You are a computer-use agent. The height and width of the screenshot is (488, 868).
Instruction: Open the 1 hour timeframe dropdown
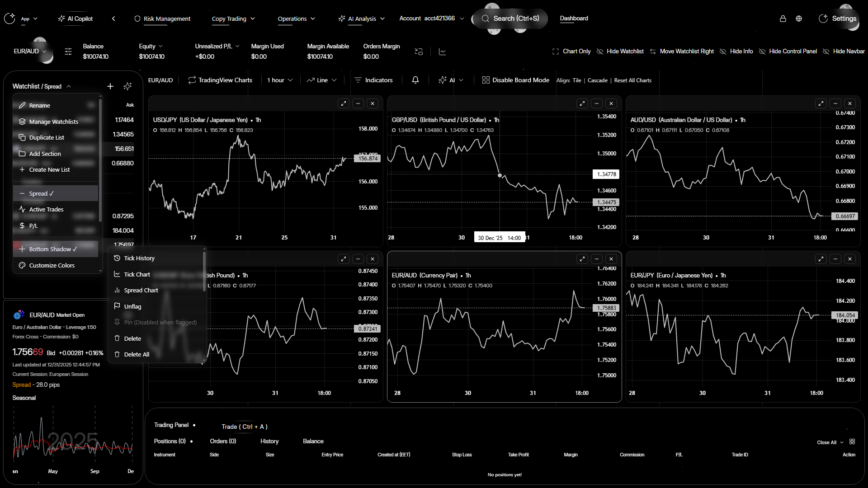280,80
